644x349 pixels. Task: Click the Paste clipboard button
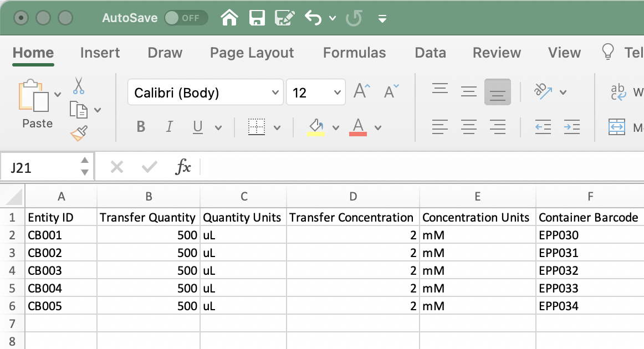tap(34, 96)
